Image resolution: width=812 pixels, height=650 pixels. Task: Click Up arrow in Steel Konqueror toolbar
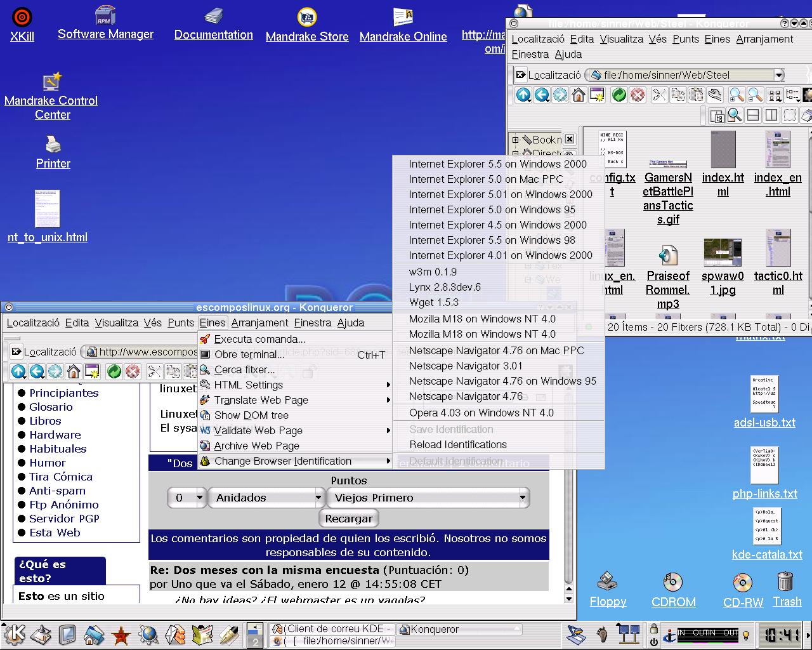(523, 95)
